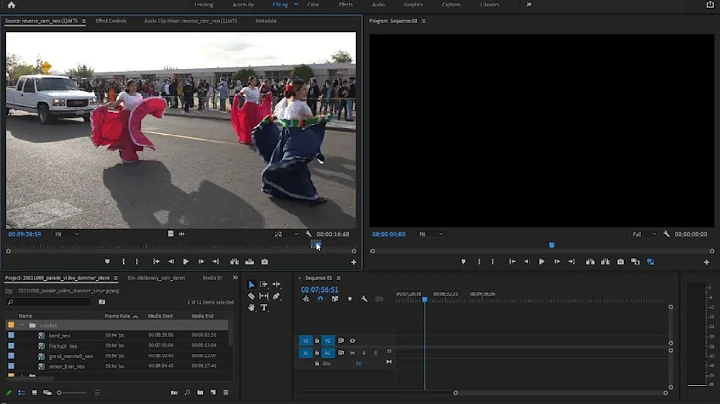This screenshot has height=404, width=720.
Task: Toggle V1 source patching button
Action: coord(305,341)
